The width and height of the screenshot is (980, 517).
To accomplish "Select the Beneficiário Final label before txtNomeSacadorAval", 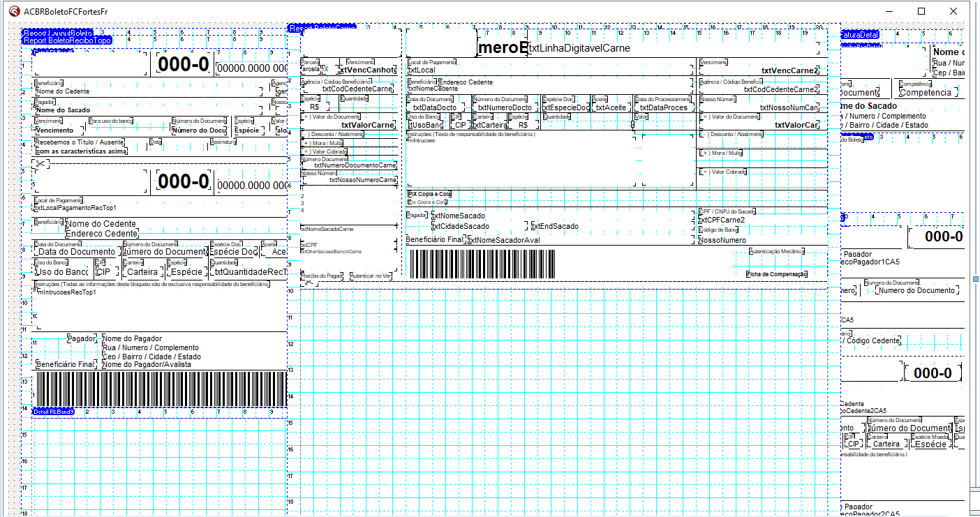I will coord(436,239).
